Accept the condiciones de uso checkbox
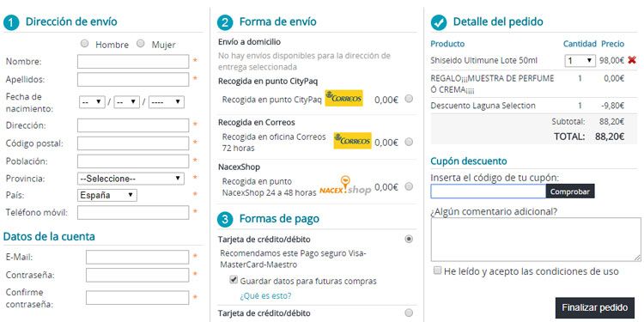Viewport: 644px width, 322px height. click(x=438, y=270)
